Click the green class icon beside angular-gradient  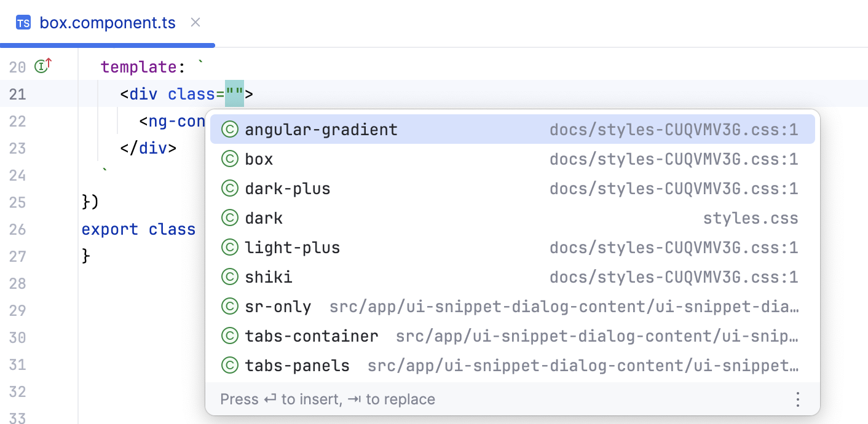[x=228, y=128]
